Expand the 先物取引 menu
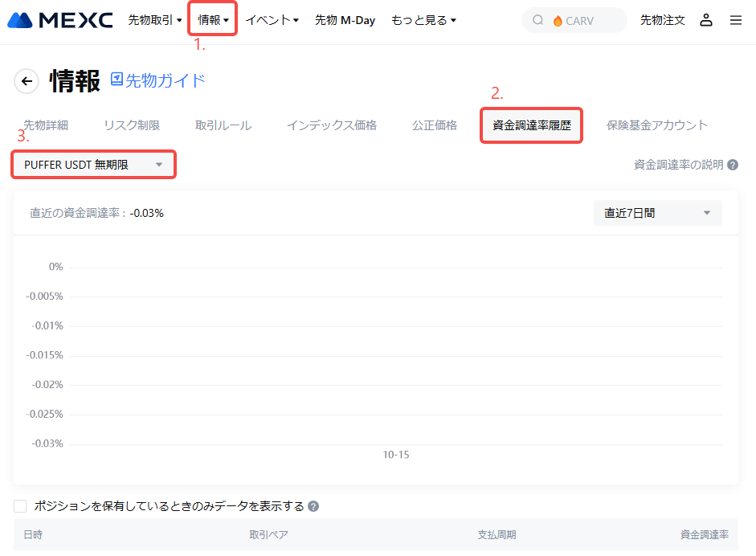The width and height of the screenshot is (756, 556). click(155, 20)
